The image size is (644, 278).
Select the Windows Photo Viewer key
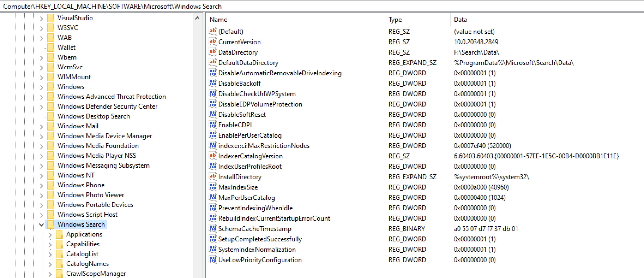(91, 195)
